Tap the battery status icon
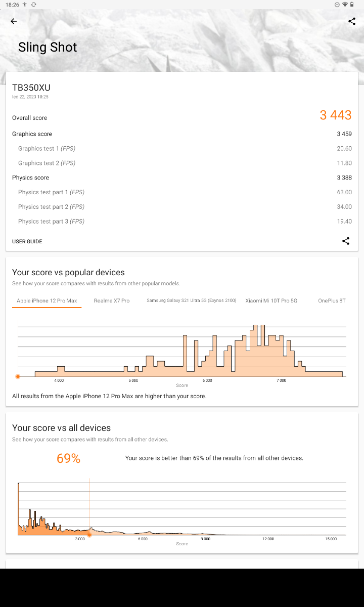The width and height of the screenshot is (364, 607). click(x=352, y=5)
